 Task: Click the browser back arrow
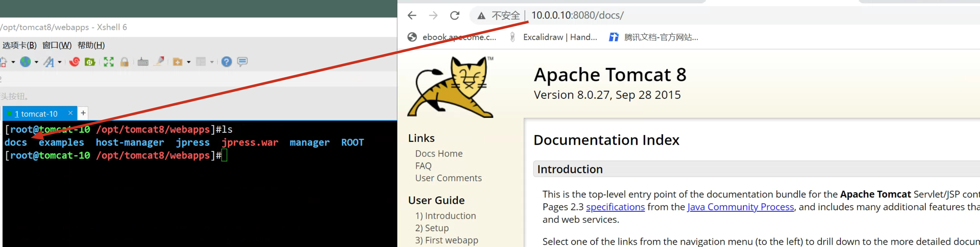click(x=412, y=16)
